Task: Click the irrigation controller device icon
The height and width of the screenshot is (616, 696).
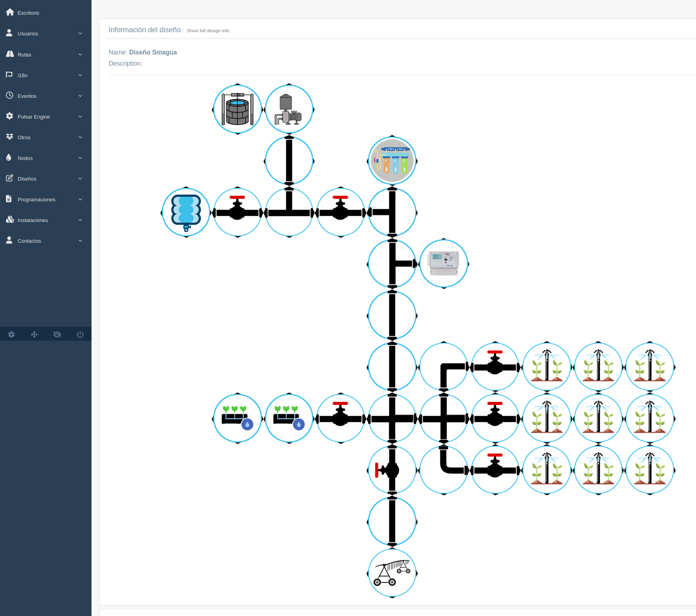Action: [x=444, y=264]
